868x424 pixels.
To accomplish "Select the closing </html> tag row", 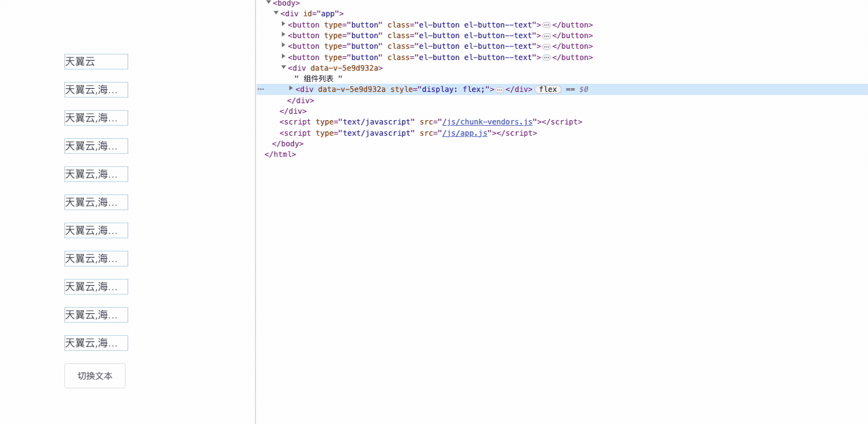I will pos(281,154).
